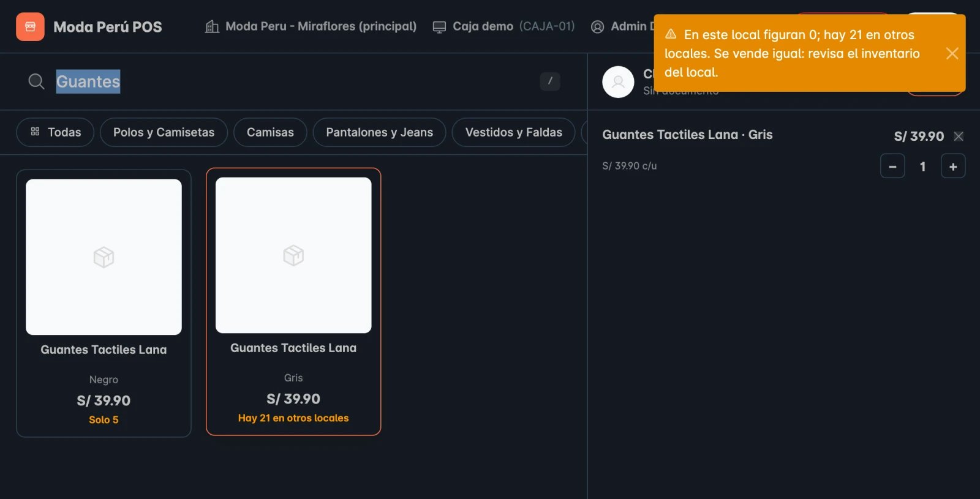Click the Admin user profile icon

(x=597, y=27)
